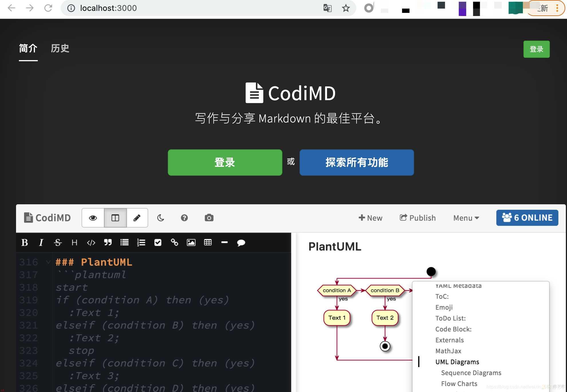
Task: Apply italic with the I toolbar icon
Action: coord(41,243)
